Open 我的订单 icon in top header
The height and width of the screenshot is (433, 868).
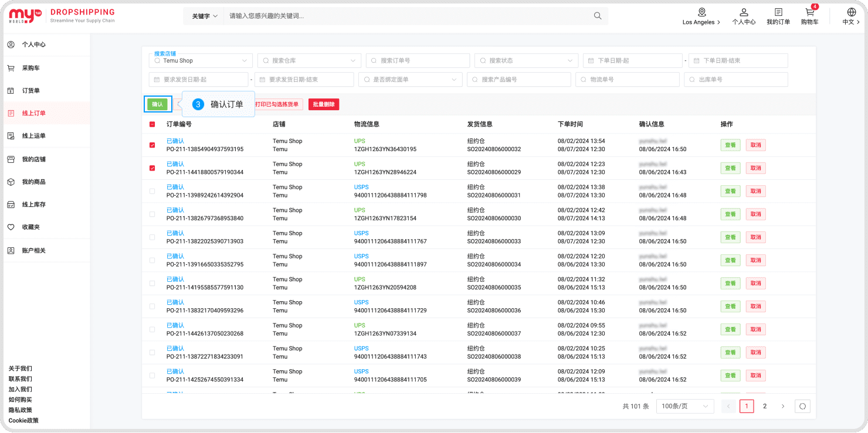[x=778, y=16]
